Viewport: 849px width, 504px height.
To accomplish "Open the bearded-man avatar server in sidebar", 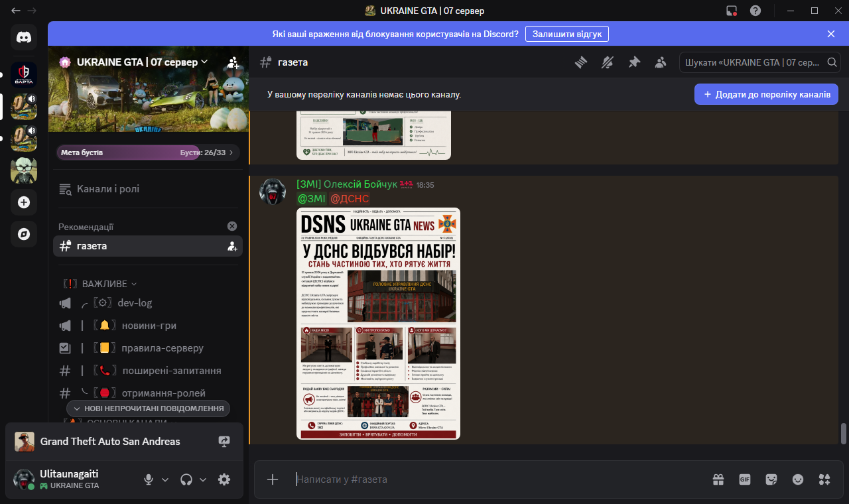I will point(24,170).
